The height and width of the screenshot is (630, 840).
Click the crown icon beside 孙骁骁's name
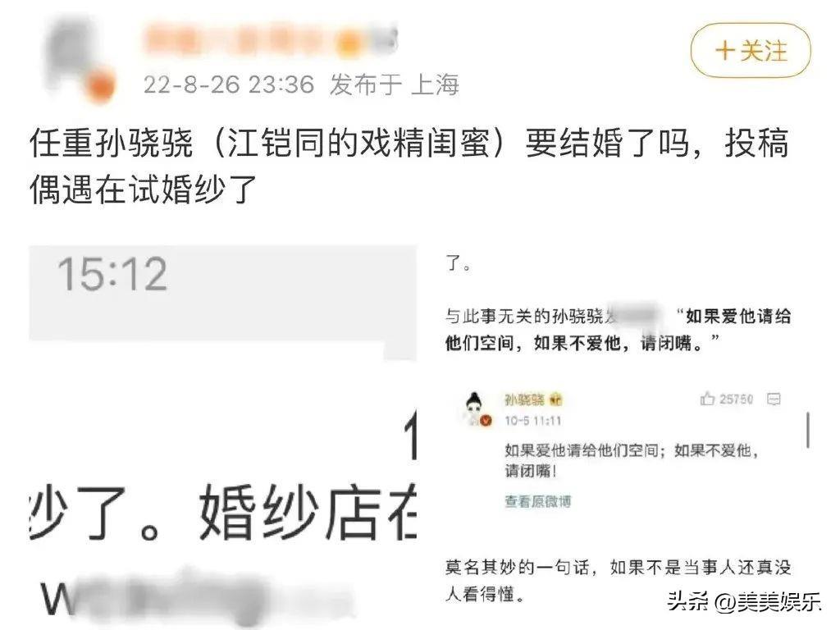[555, 399]
